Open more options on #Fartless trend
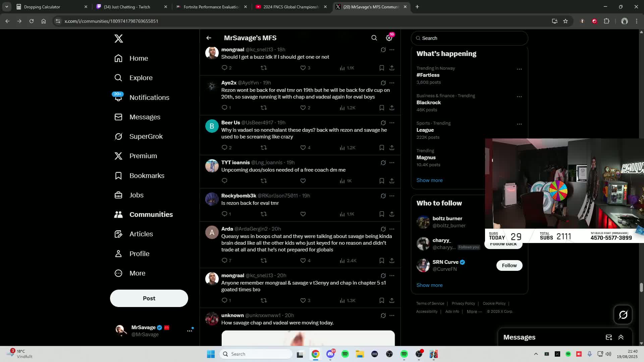 [519, 69]
